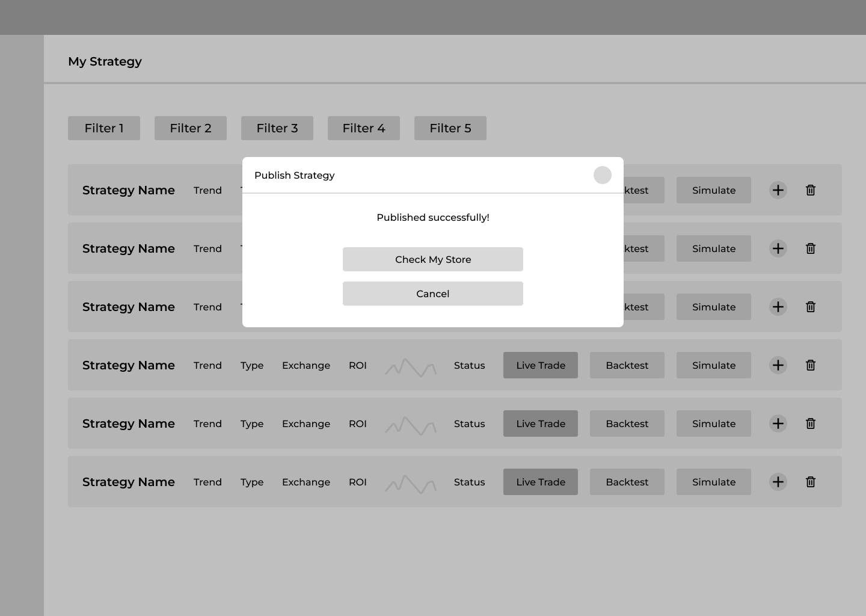Image resolution: width=866 pixels, height=616 pixels.
Task: Select the Filter 3 tab
Action: (277, 128)
